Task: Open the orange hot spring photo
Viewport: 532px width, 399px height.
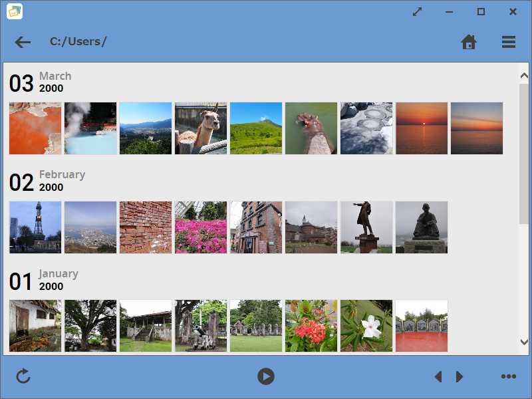Action: click(x=35, y=128)
